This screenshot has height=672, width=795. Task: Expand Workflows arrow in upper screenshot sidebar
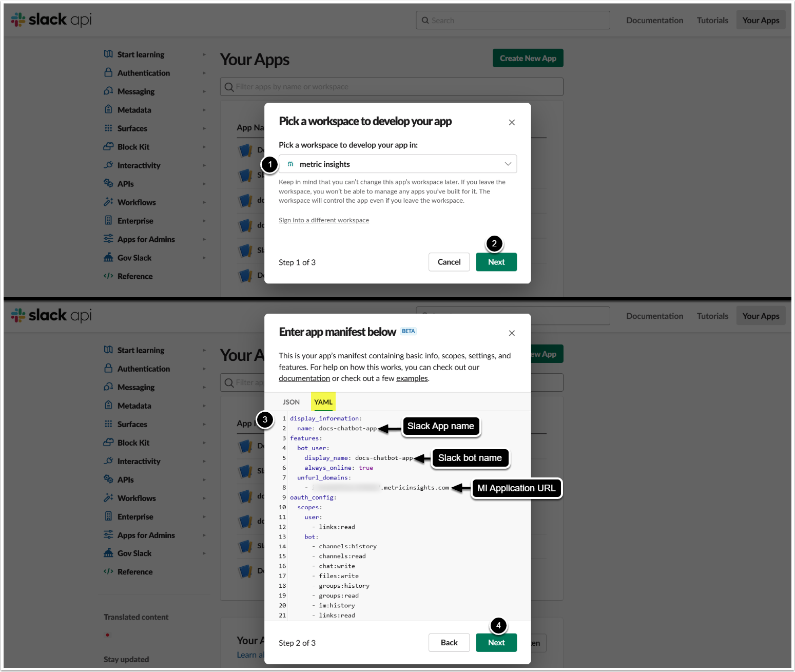204,202
